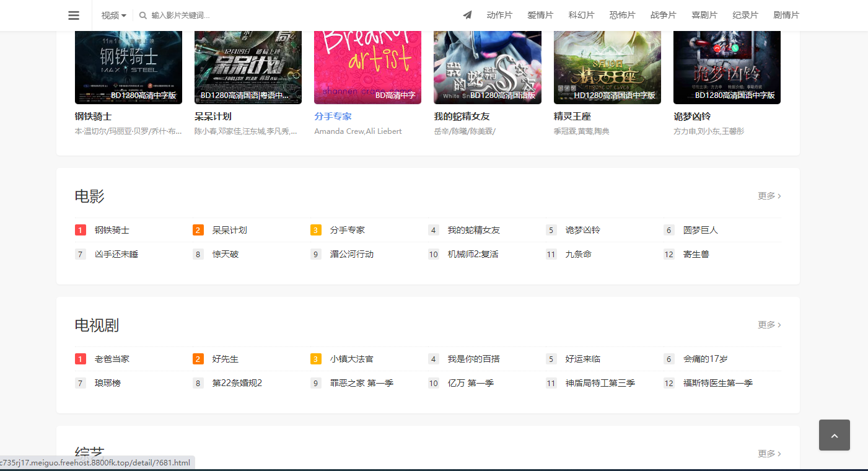This screenshot has width=868, height=471.
Task: Select 小镇大法官 in the 电视剧 list
Action: click(x=352, y=359)
